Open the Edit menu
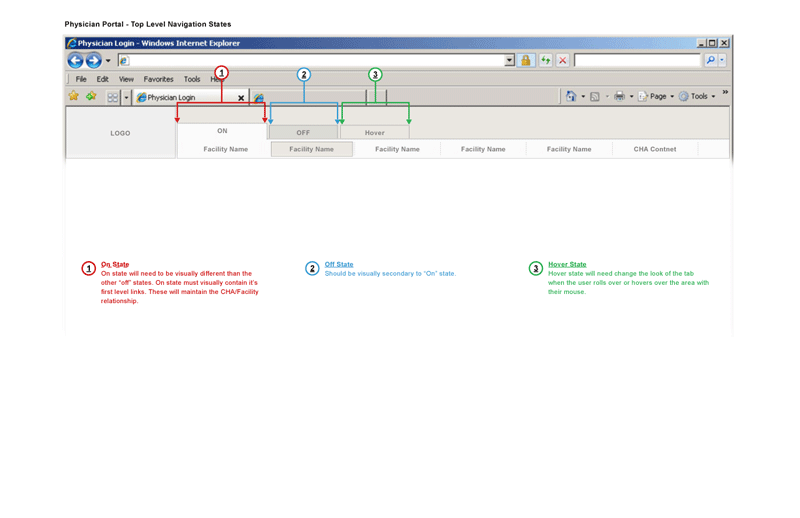Screen dimensions: 800x518 tap(103, 79)
